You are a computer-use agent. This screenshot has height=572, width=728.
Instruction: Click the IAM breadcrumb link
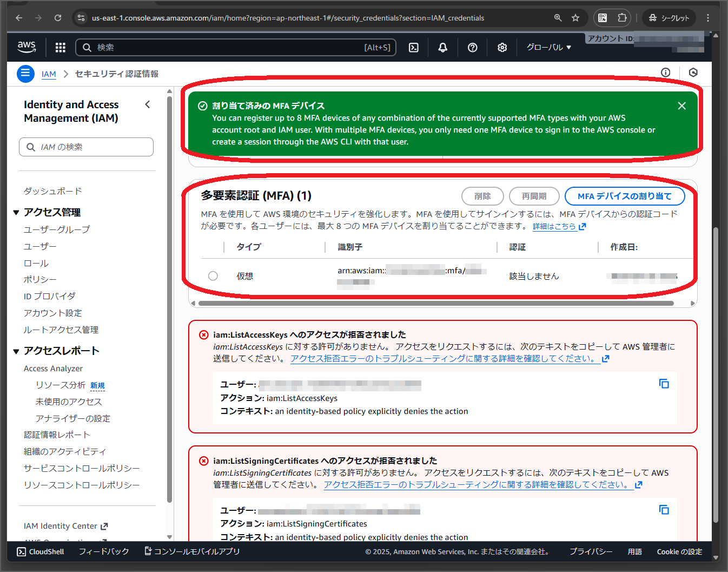[49, 74]
